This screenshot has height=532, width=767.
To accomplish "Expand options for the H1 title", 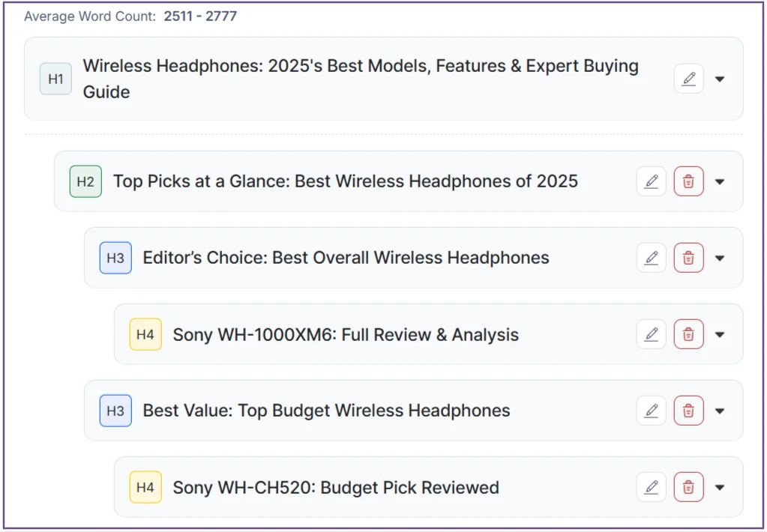I will coord(720,79).
